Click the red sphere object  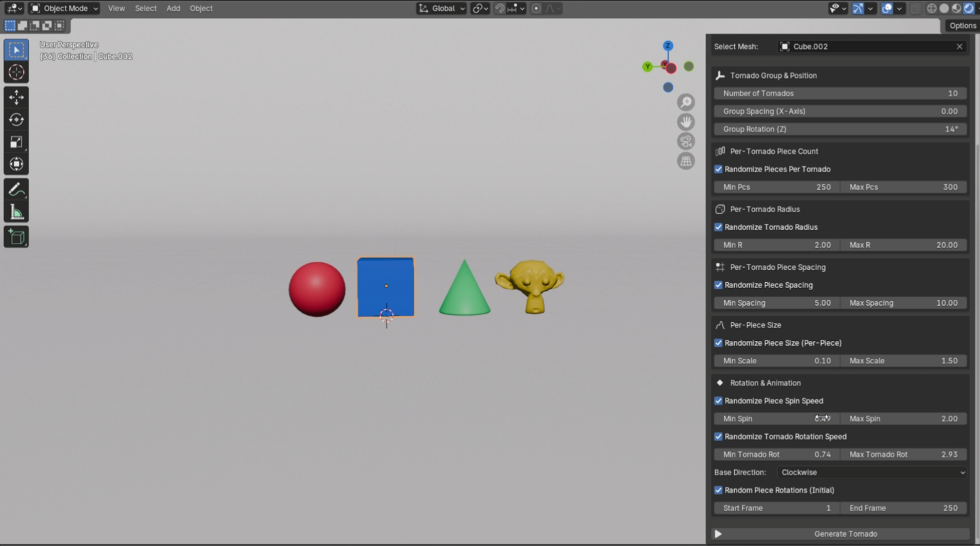point(317,289)
